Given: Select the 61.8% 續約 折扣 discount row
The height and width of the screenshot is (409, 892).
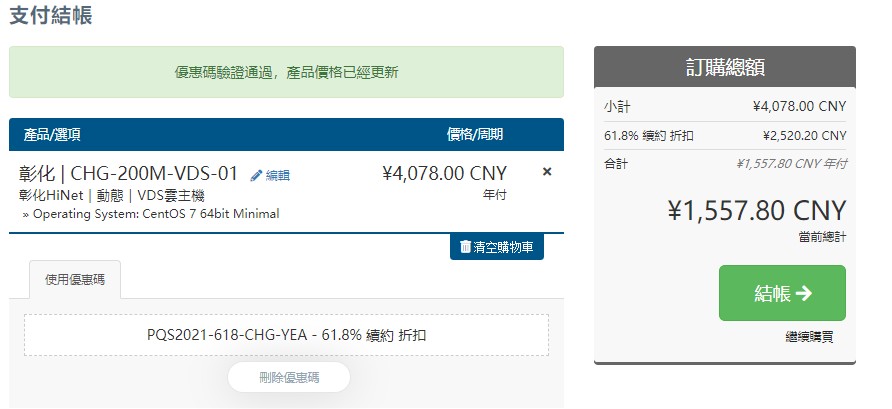Looking at the screenshot, I should (x=725, y=135).
